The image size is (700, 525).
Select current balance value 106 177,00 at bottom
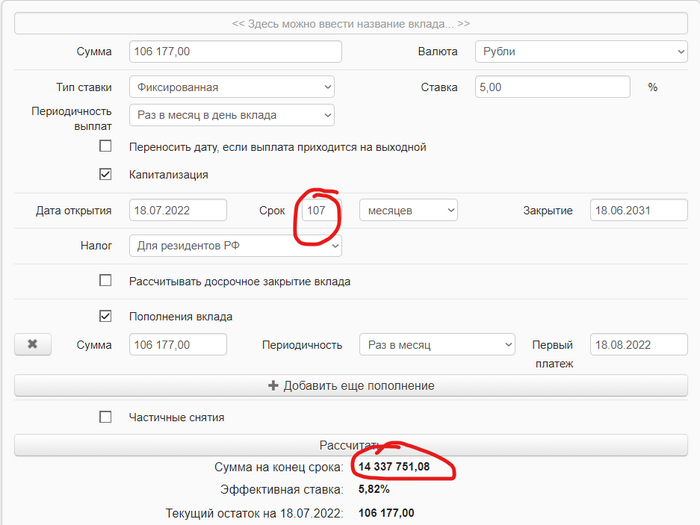click(386, 513)
